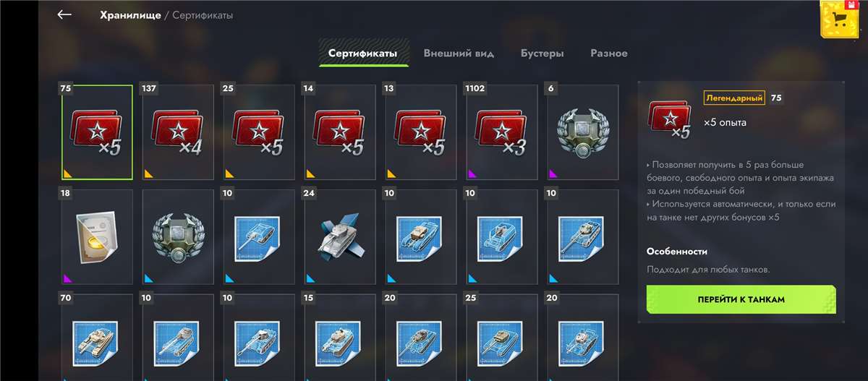Open the Бустеры tab
The width and height of the screenshot is (868, 381).
[x=542, y=53]
